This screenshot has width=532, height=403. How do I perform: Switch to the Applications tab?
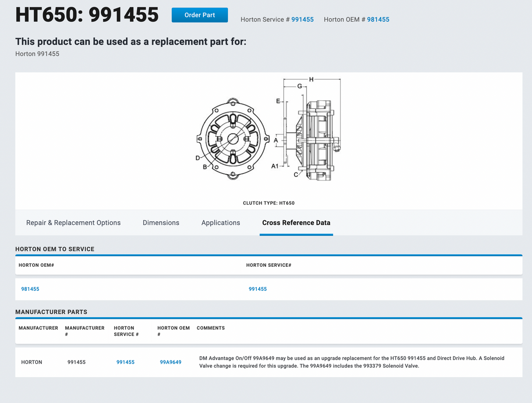pyautogui.click(x=220, y=223)
